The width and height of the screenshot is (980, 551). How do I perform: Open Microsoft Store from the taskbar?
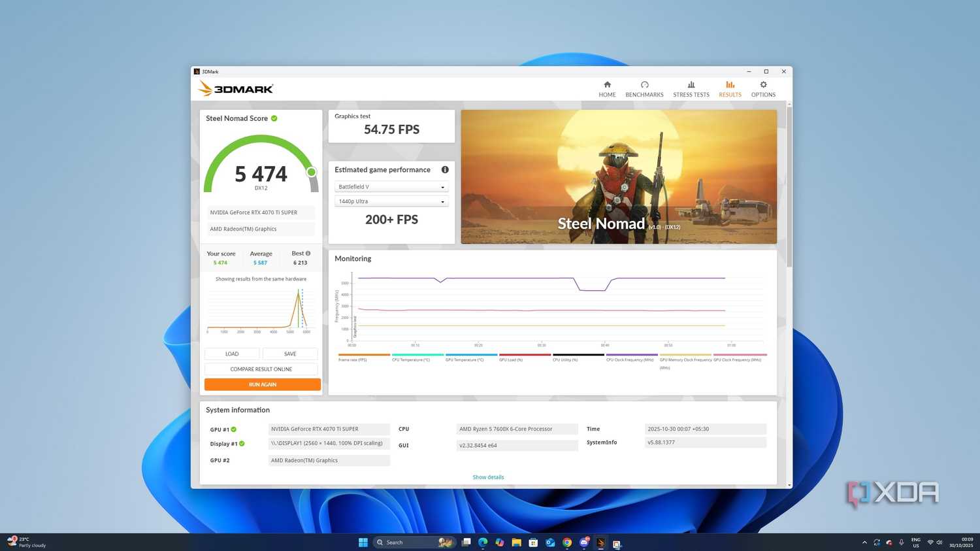point(533,543)
